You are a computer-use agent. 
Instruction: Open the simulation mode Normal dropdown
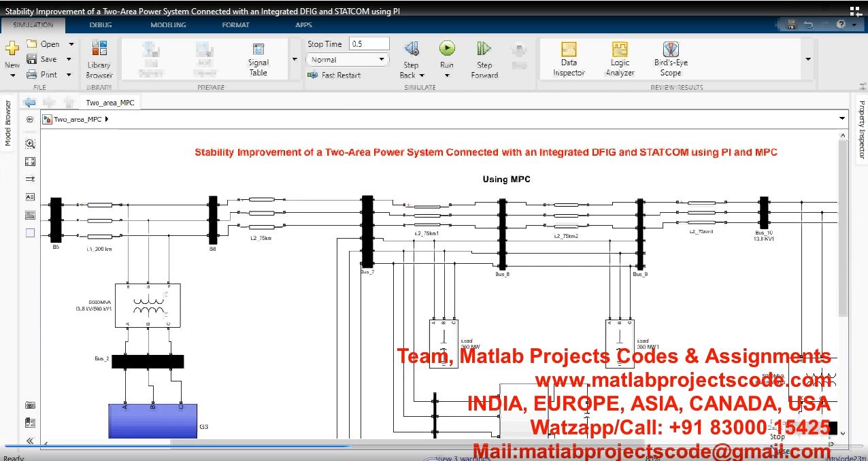(x=347, y=60)
